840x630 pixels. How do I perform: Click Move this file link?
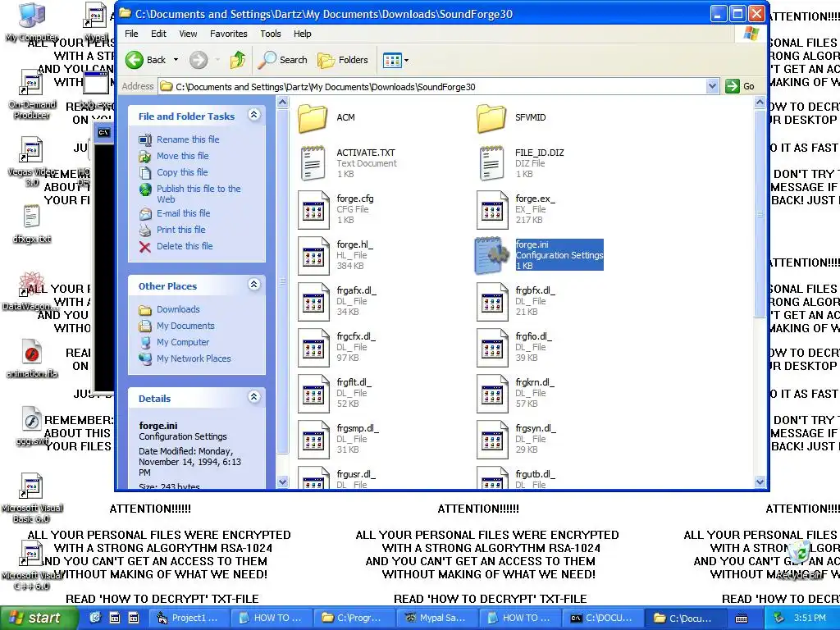tap(183, 156)
